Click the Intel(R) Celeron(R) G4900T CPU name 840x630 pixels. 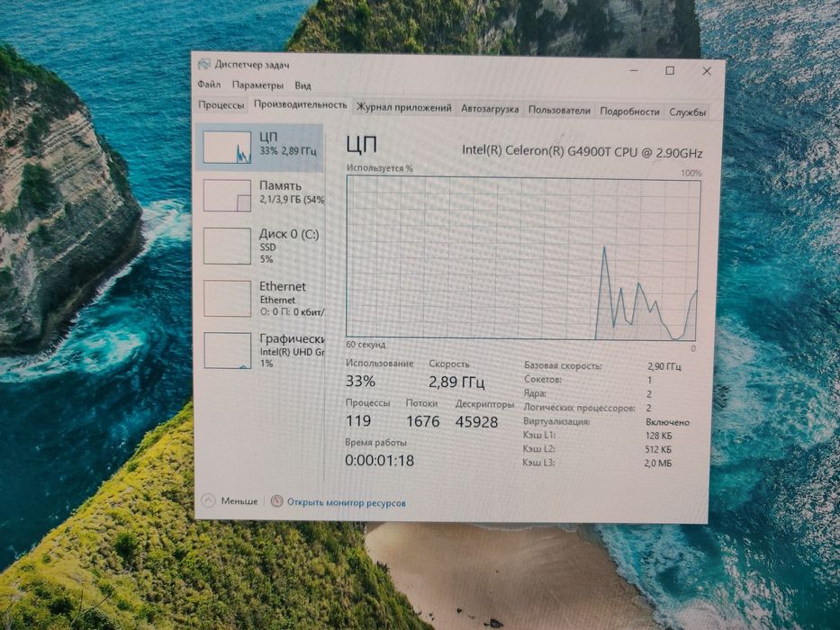[582, 151]
